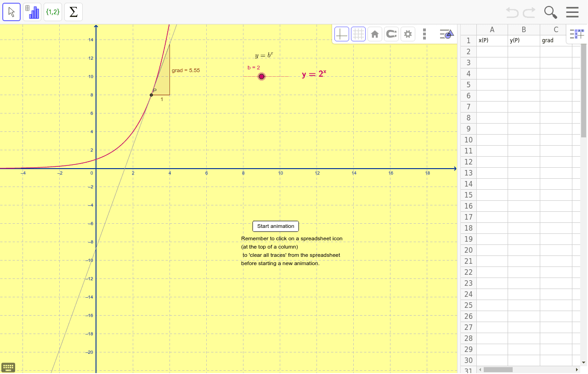The height and width of the screenshot is (374, 588).
Task: Select the Create List {1,2} tool
Action: (53, 12)
